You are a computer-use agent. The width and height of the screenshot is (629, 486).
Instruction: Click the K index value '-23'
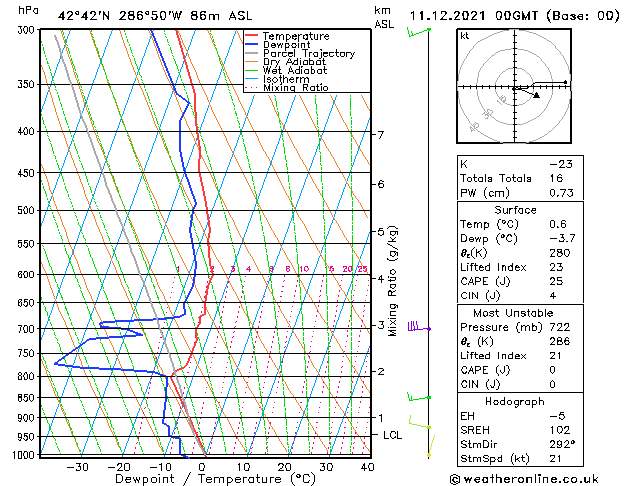(x=561, y=164)
